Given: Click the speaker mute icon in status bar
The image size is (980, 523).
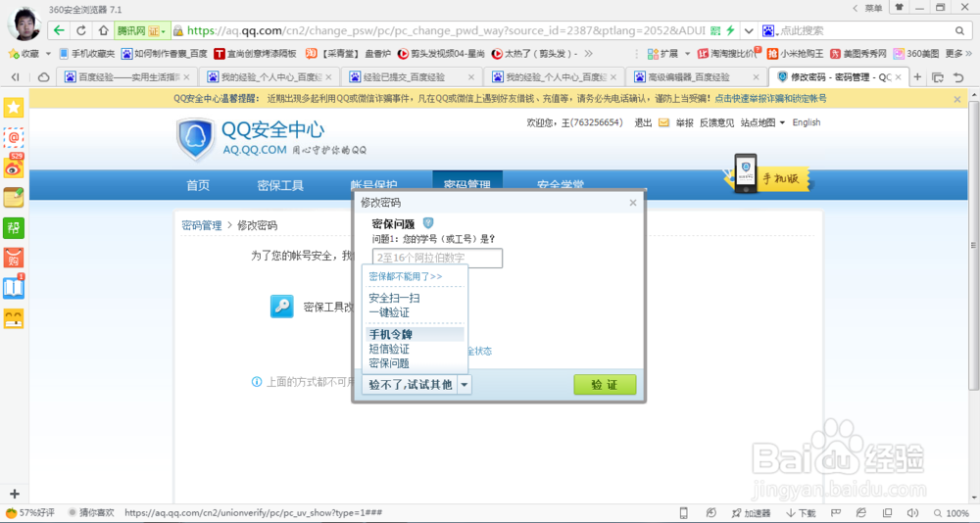Looking at the screenshot, I should click(911, 513).
